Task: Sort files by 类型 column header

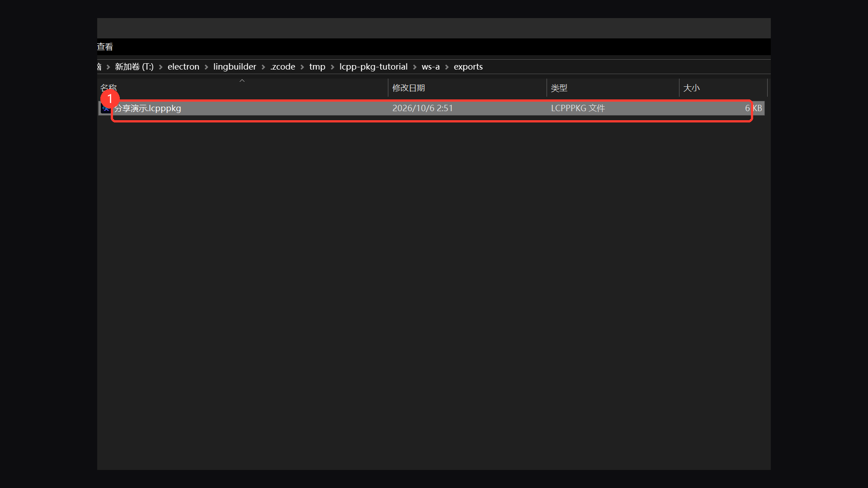Action: click(x=613, y=88)
